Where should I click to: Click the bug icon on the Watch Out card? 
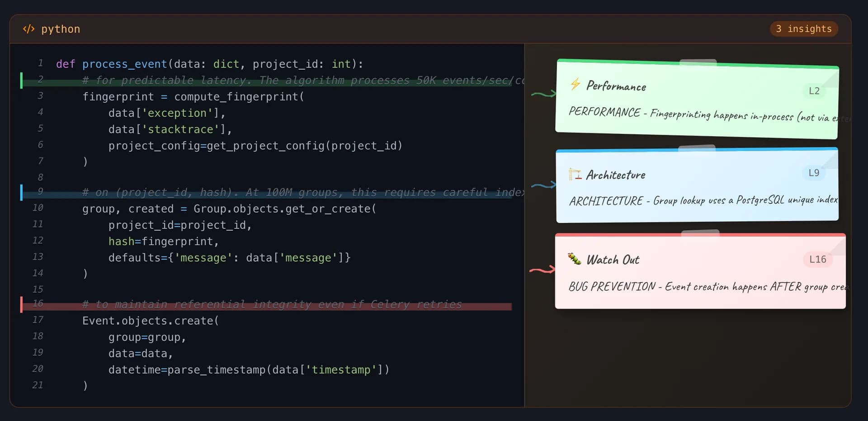click(x=574, y=259)
